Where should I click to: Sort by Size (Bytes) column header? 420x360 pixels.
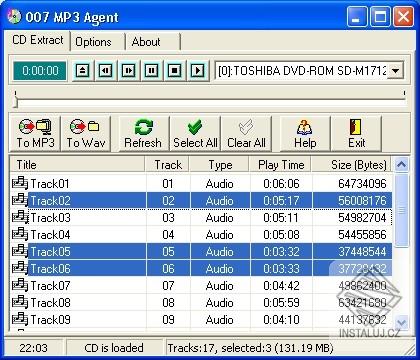(x=352, y=165)
